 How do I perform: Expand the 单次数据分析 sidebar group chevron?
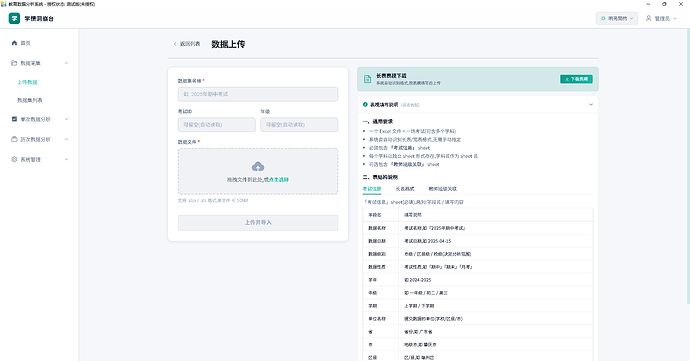pos(66,119)
